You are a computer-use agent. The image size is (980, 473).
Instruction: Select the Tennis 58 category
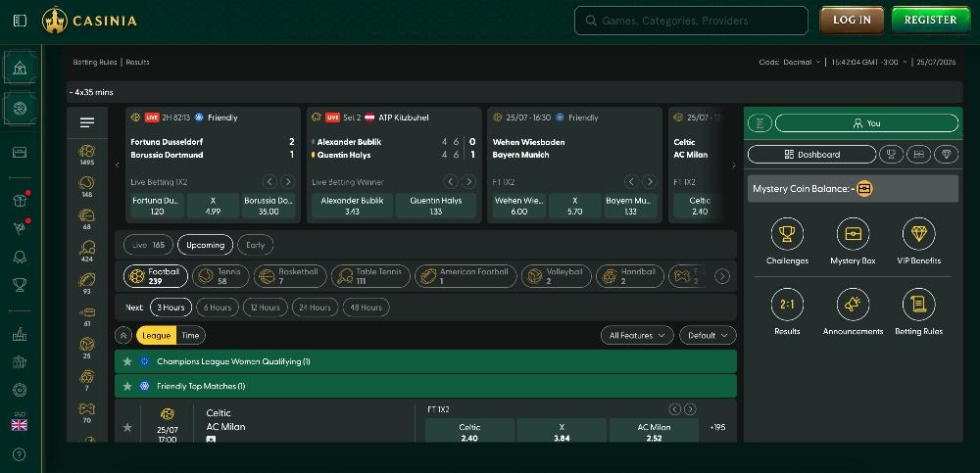220,276
